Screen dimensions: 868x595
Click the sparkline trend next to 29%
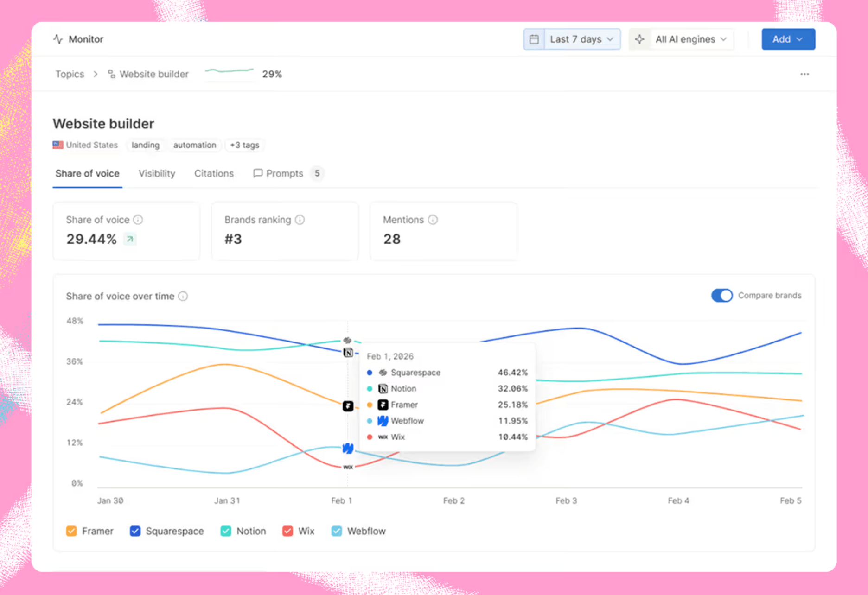230,71
